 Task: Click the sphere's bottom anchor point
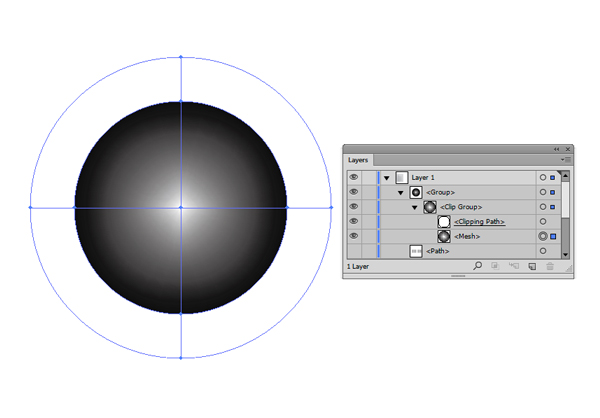tap(181, 314)
